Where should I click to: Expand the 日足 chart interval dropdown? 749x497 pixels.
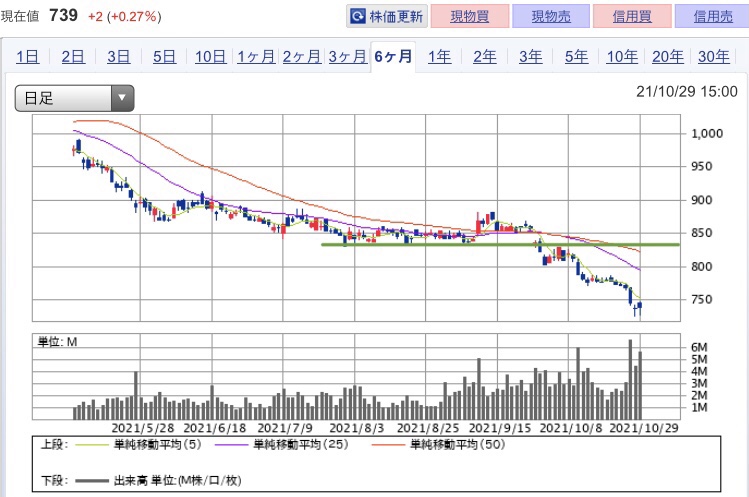click(x=74, y=98)
